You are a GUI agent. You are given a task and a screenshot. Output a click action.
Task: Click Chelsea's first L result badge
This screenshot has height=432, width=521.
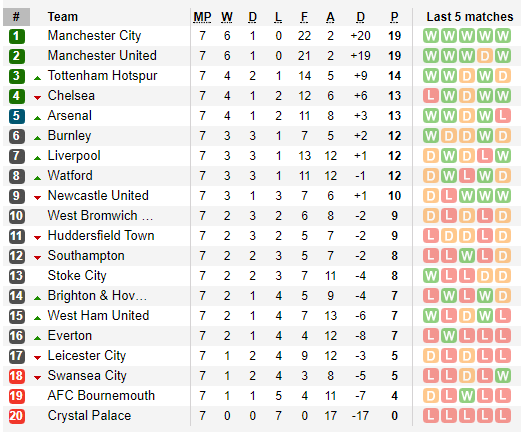click(x=431, y=96)
